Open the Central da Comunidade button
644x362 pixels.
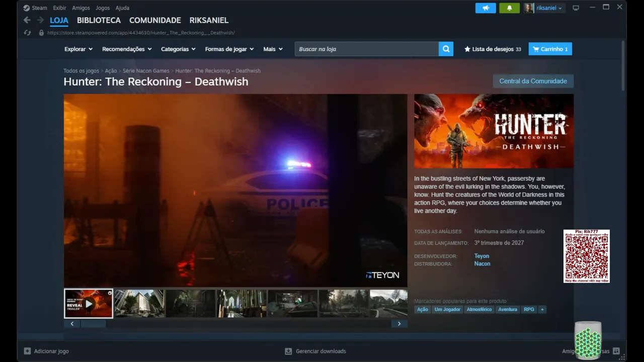pyautogui.click(x=533, y=81)
